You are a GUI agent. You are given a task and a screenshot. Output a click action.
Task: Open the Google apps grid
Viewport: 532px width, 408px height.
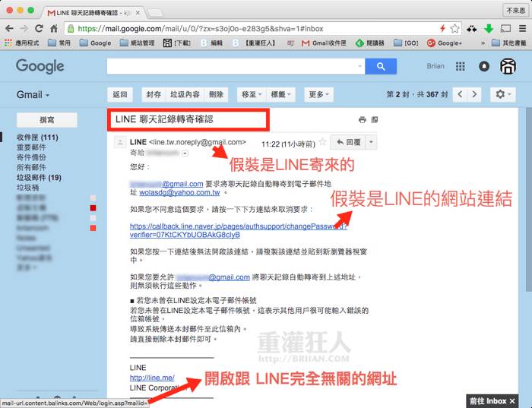point(460,66)
